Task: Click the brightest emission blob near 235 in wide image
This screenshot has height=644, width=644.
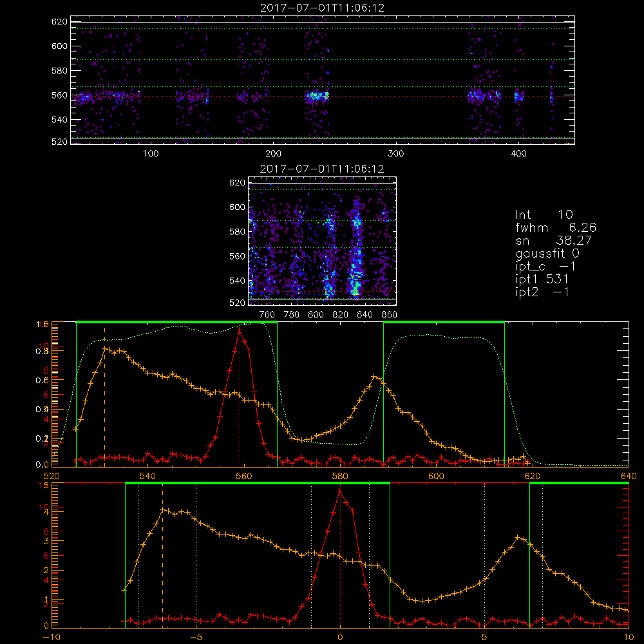Action: pos(316,97)
